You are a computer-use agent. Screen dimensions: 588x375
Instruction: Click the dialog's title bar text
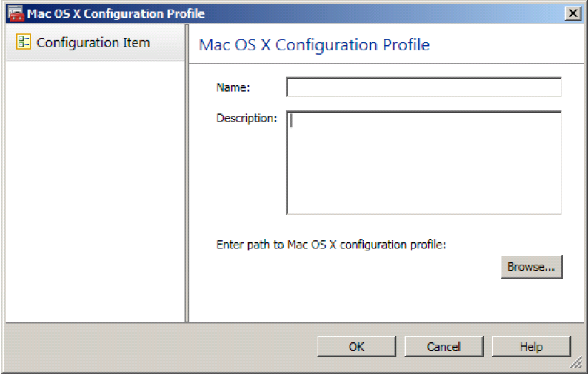pos(116,14)
